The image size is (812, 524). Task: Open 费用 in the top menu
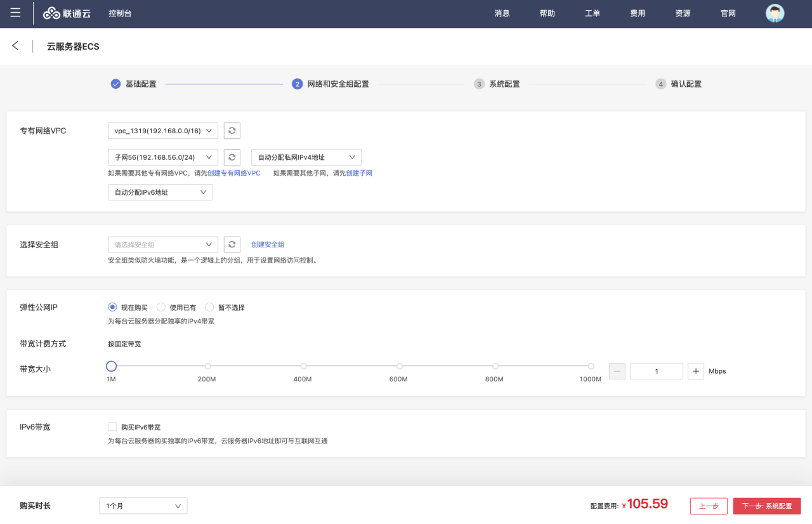(x=638, y=13)
